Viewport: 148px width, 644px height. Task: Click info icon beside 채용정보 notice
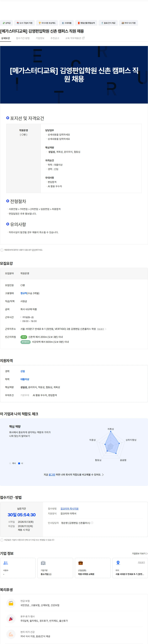coord(2,250)
